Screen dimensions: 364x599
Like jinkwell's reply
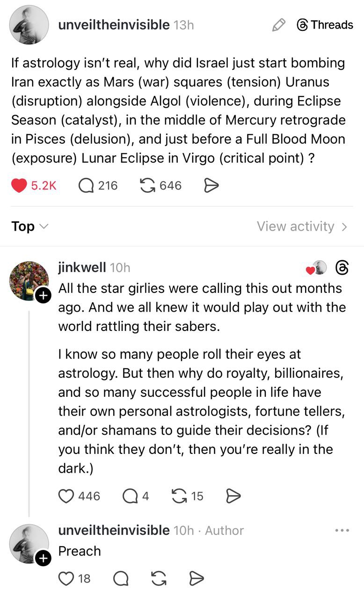tap(67, 496)
